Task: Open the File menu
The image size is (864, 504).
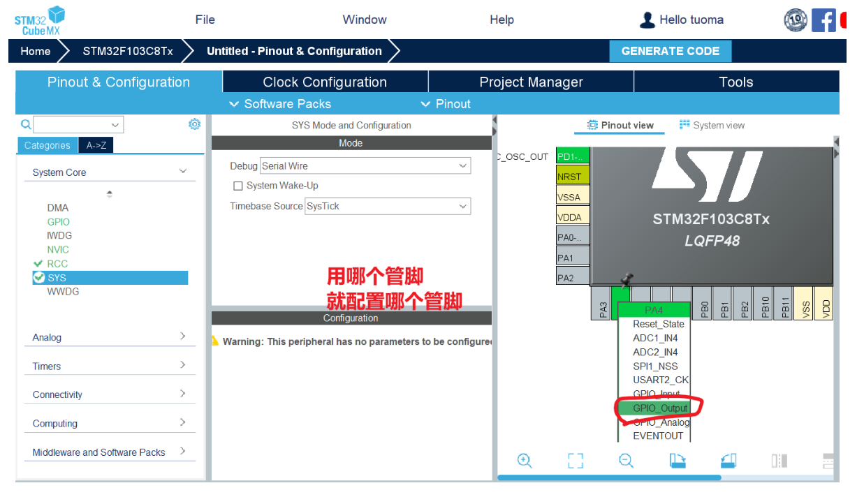Action: (205, 20)
